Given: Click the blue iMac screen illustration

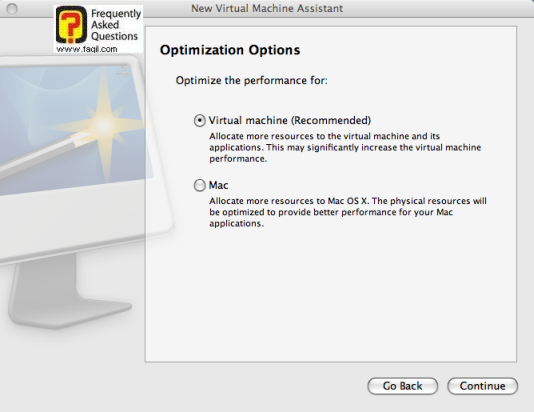Looking at the screenshot, I should click(73, 131).
